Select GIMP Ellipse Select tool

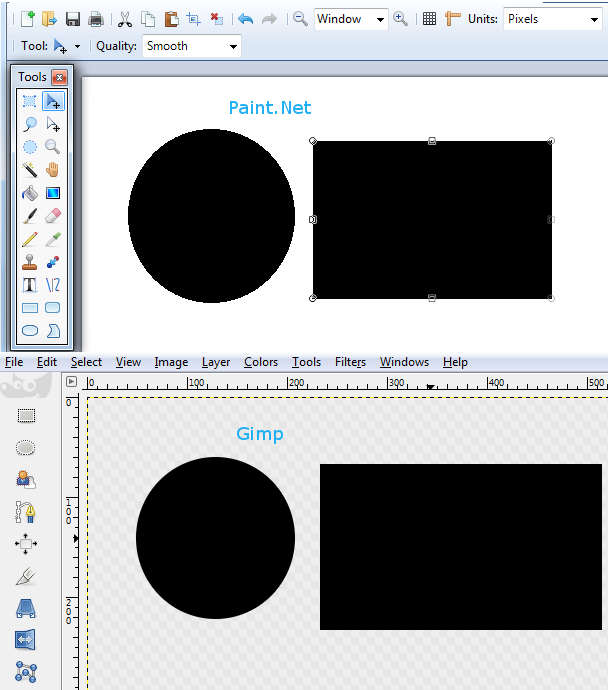(x=26, y=448)
